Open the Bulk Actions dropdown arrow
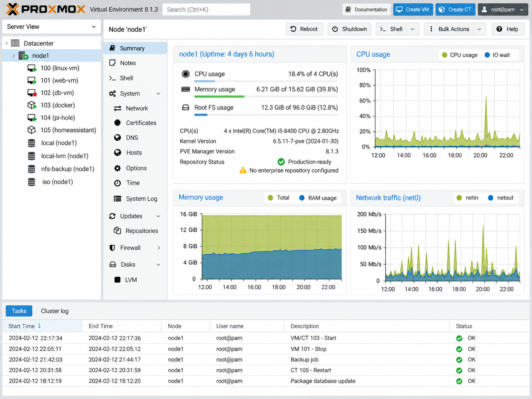The image size is (532, 399). [479, 29]
